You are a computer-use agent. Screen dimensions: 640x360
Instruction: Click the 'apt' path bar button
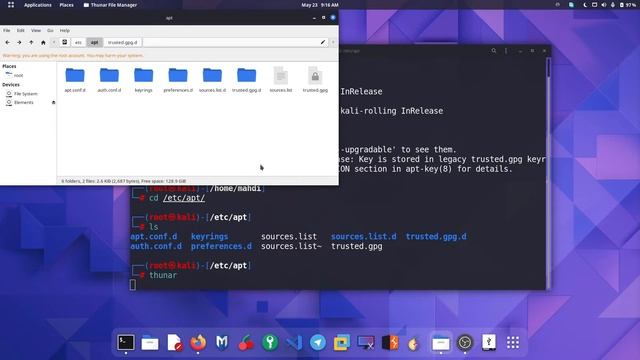tap(94, 42)
